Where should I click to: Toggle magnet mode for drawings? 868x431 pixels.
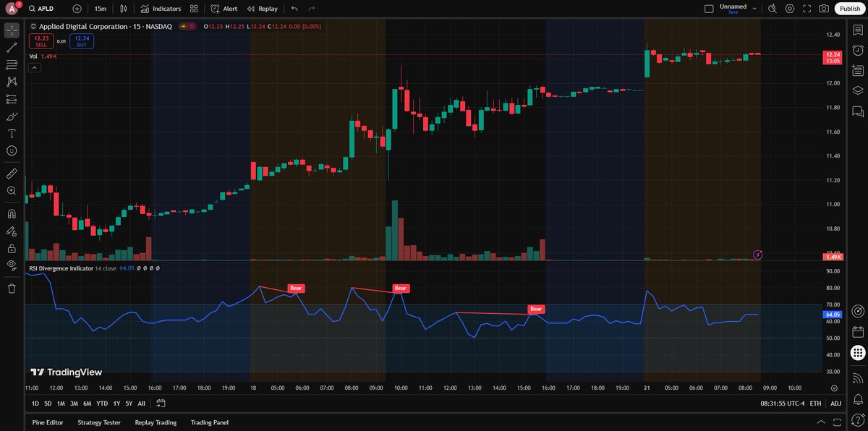click(x=12, y=214)
